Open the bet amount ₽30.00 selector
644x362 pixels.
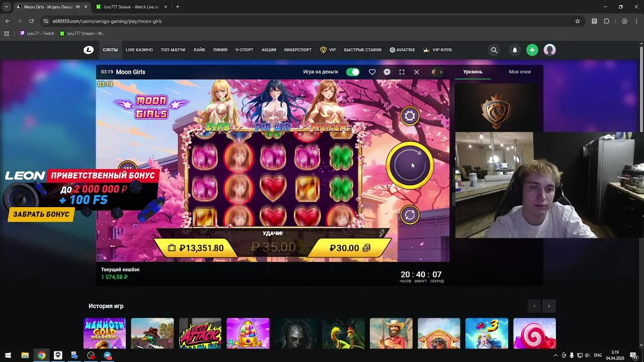350,248
